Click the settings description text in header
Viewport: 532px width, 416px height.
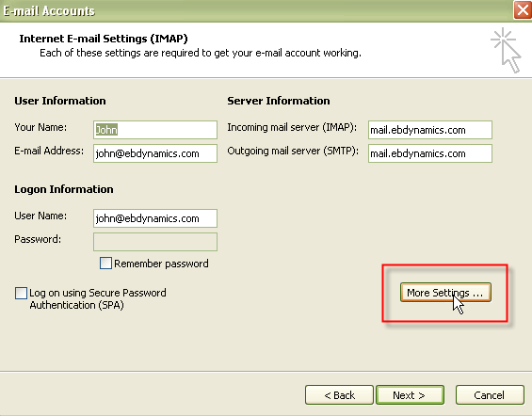coord(201,53)
